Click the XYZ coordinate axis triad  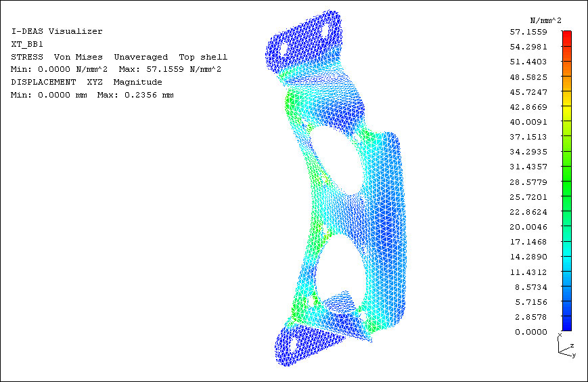tap(566, 345)
